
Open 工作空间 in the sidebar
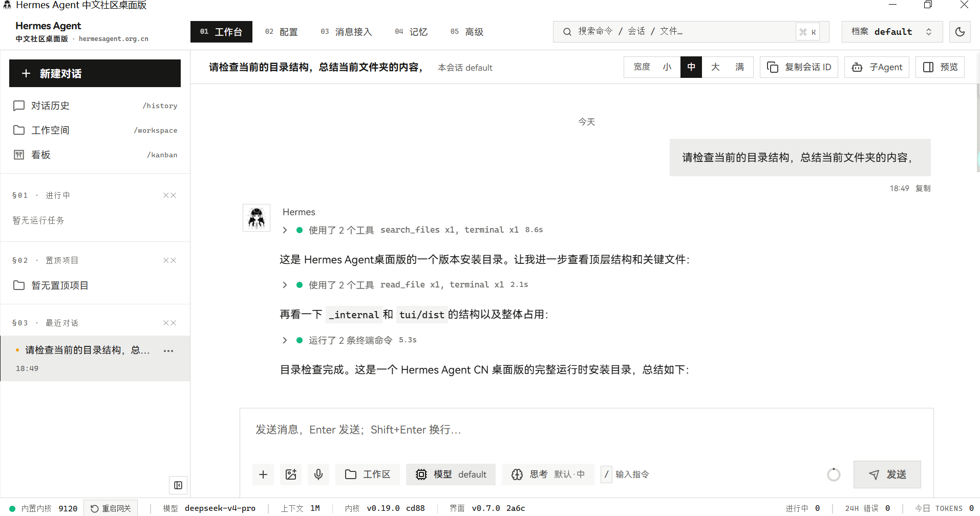coord(95,130)
